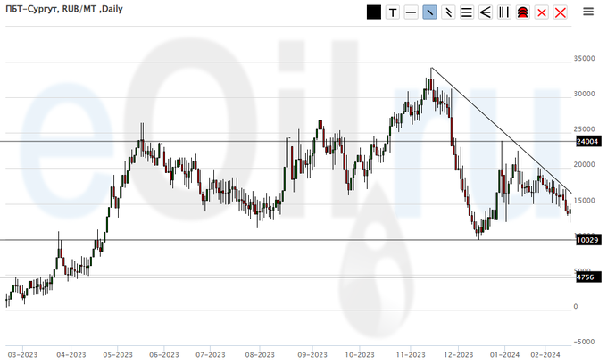Click the descending trend line on chart
607x364 pixels.
tap(500, 129)
